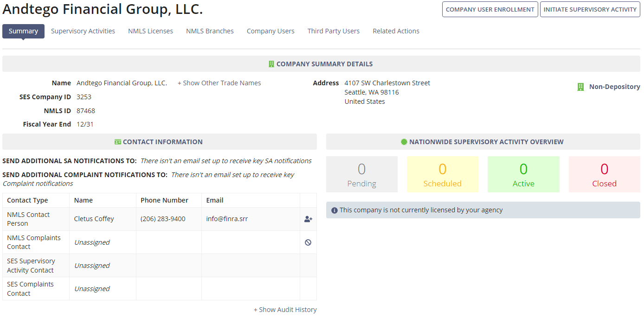Click the prohibited icon for NMLS Complaints Contact
Viewport: 644px width, 318px height.
[x=308, y=242]
